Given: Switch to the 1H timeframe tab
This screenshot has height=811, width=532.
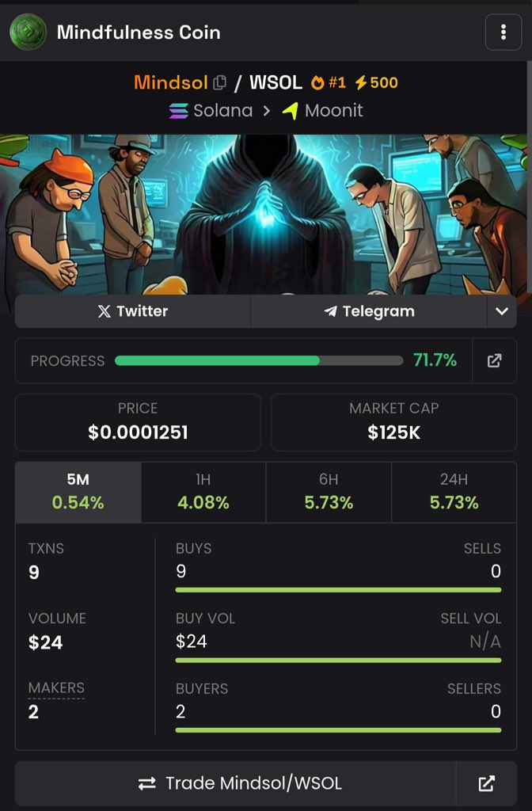Looking at the screenshot, I should point(203,492).
